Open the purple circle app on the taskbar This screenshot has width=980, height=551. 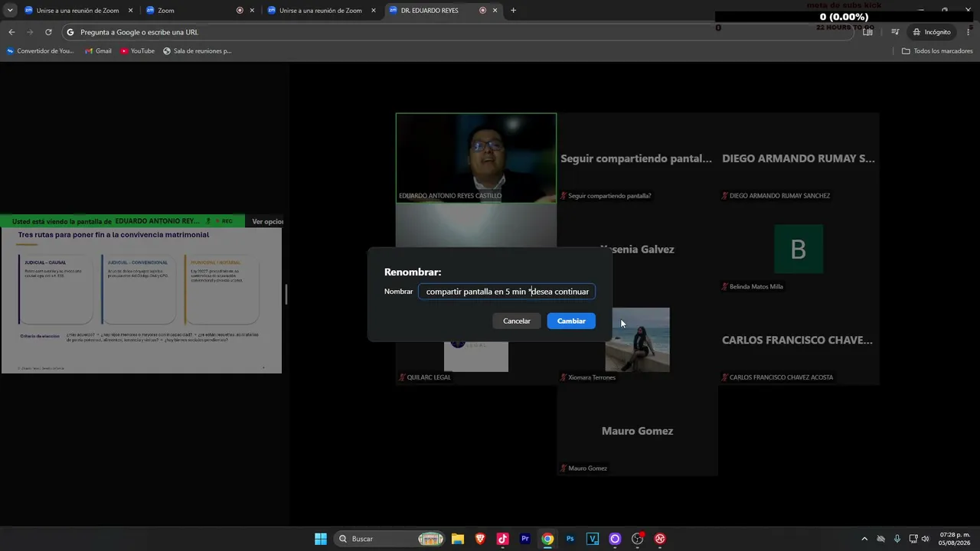[x=615, y=539]
